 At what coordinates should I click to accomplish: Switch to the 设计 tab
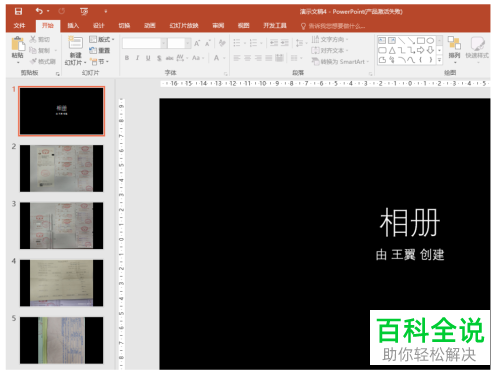98,26
